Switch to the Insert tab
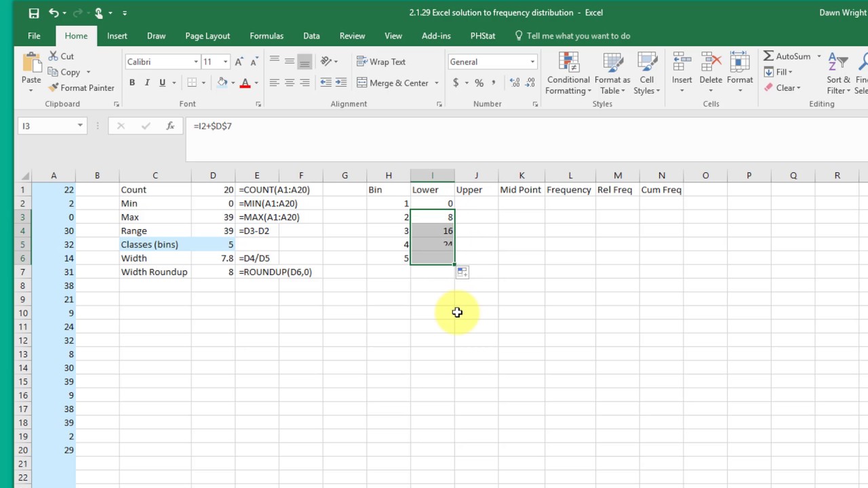 (x=117, y=36)
